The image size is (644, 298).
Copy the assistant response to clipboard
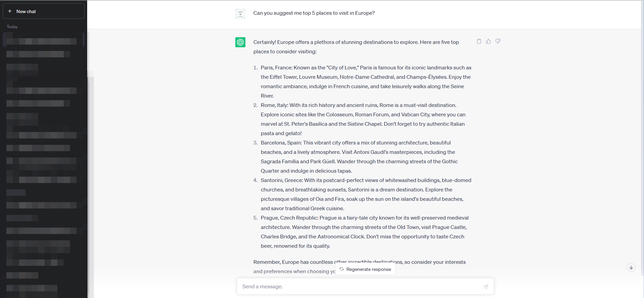[479, 41]
